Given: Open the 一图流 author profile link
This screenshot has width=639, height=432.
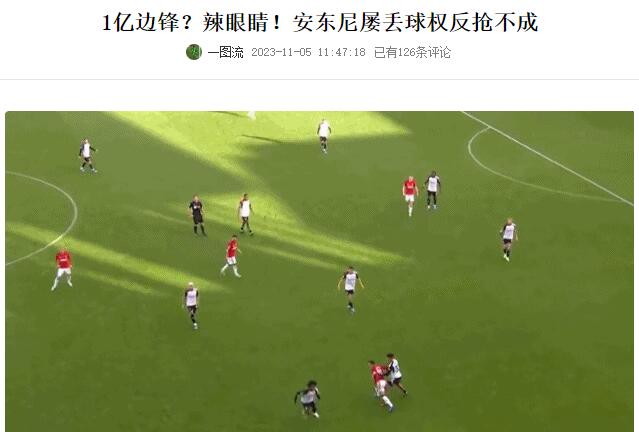Looking at the screenshot, I should click(x=226, y=52).
